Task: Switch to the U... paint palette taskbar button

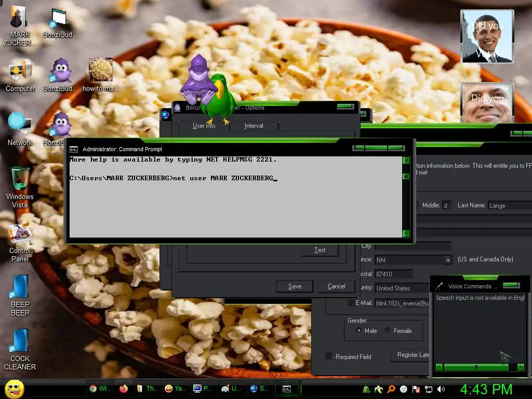Action: coord(231,389)
